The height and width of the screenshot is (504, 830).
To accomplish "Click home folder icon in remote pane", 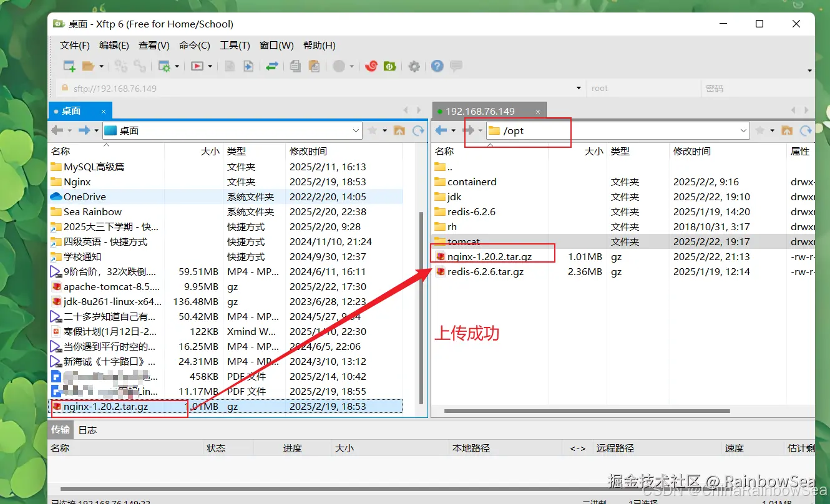I will point(787,130).
